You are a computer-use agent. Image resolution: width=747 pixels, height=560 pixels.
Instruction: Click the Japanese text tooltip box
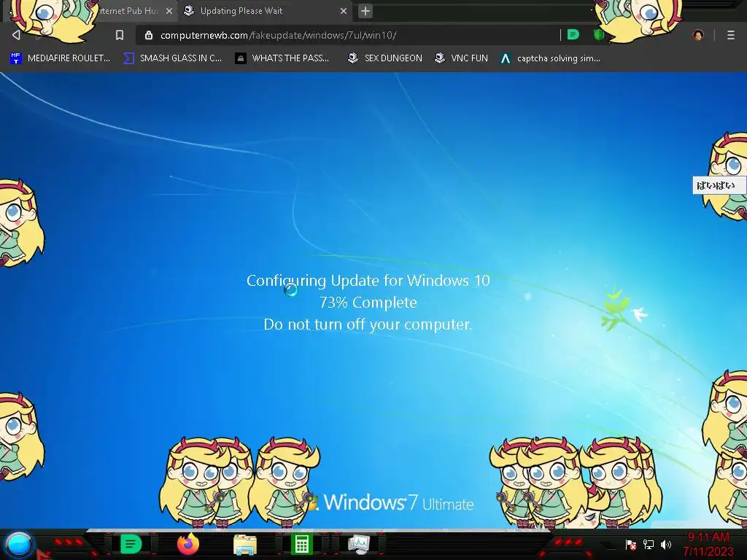[719, 185]
